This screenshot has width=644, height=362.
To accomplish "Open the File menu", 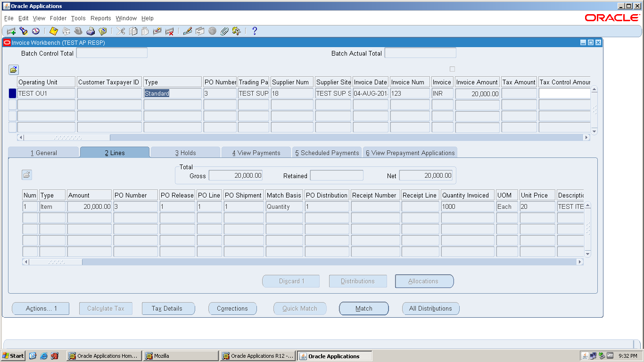I will [8, 18].
